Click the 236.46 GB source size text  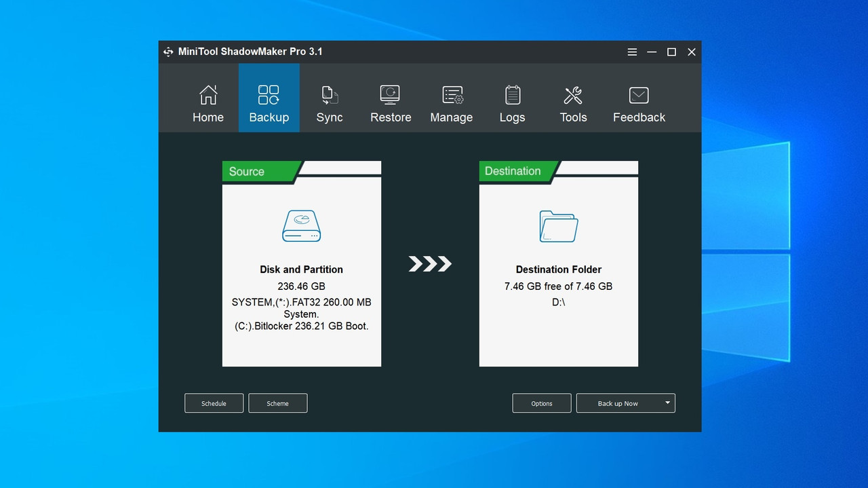tap(302, 286)
